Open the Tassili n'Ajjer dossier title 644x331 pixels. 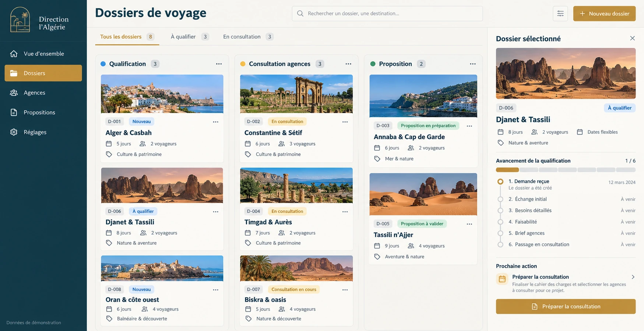coord(393,235)
